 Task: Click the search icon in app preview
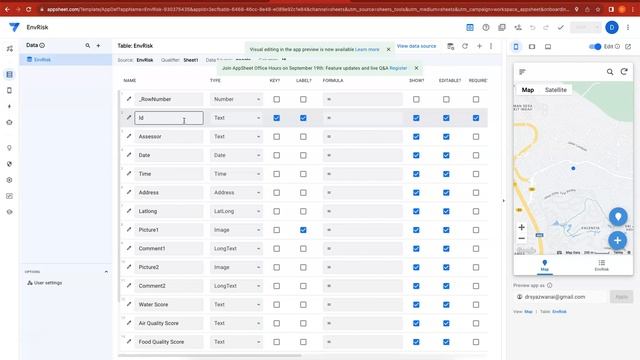click(610, 72)
